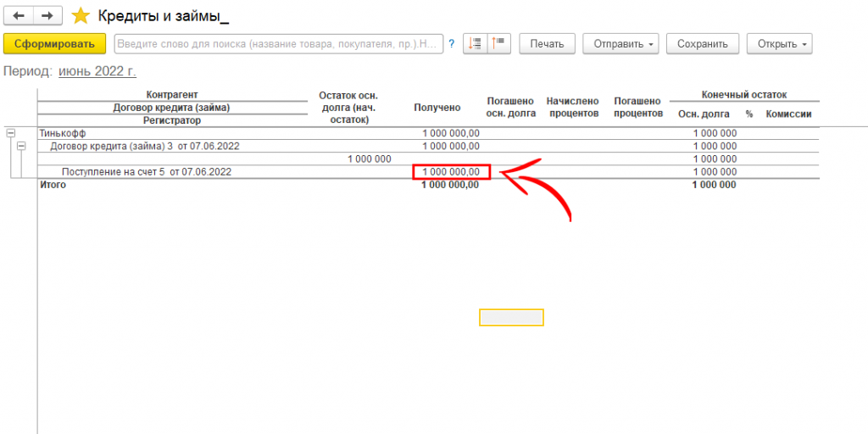Open search help question mark
868x434 pixels.
pos(452,43)
